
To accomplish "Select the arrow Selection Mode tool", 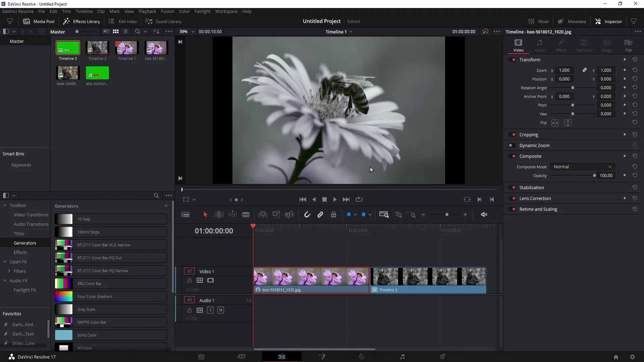I will pyautogui.click(x=205, y=215).
